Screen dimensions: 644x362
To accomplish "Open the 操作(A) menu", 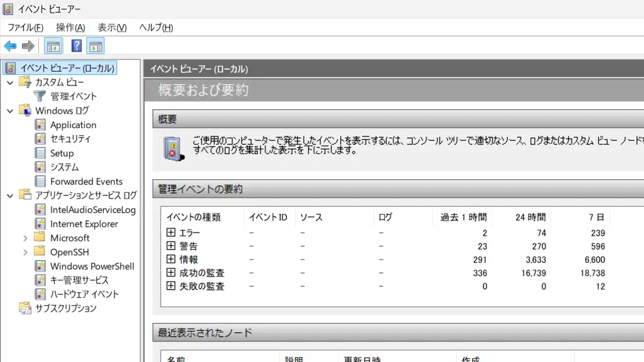I will [70, 28].
